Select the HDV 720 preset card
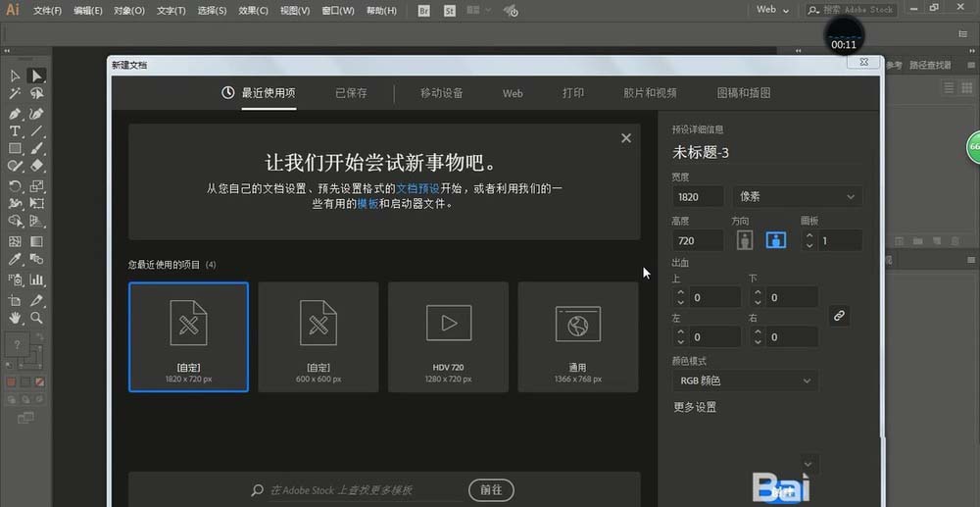980x507 pixels. 448,337
